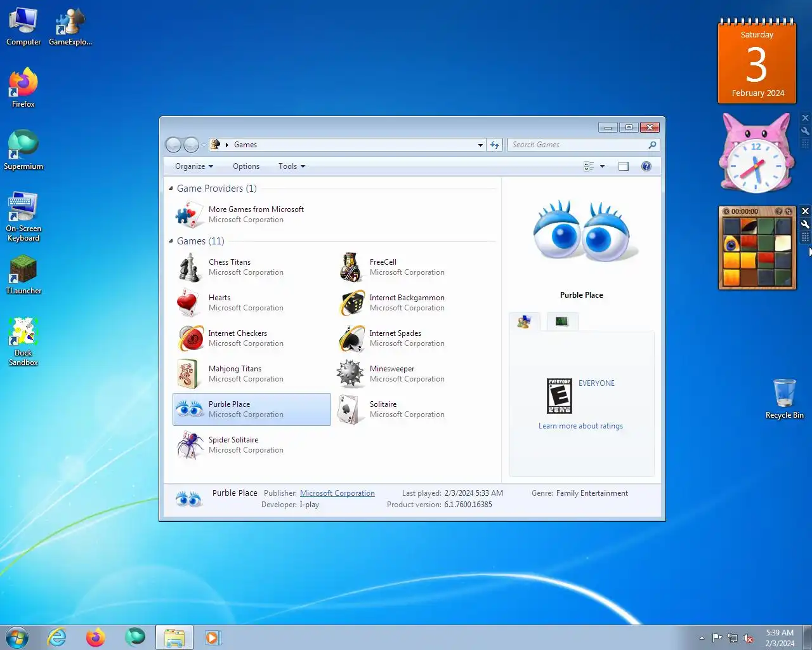Open the Organize menu
Viewport: 812px width, 650px height.
(194, 166)
